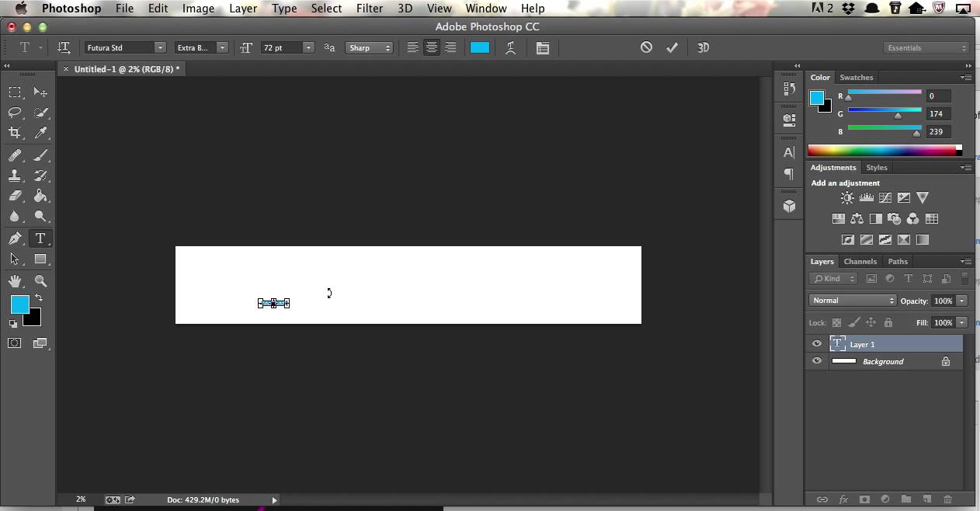980x511 pixels.
Task: Select the Hand tool
Action: pos(15,281)
